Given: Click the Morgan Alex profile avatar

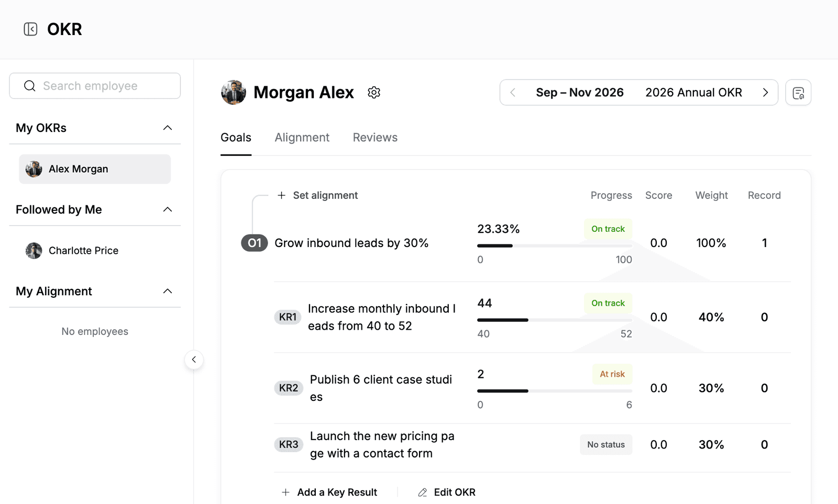Looking at the screenshot, I should click(x=234, y=93).
